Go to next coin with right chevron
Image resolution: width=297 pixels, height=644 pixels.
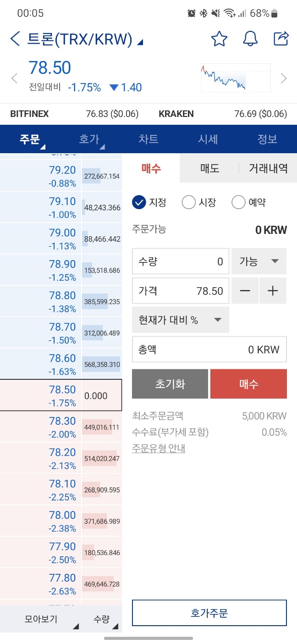coord(284,78)
